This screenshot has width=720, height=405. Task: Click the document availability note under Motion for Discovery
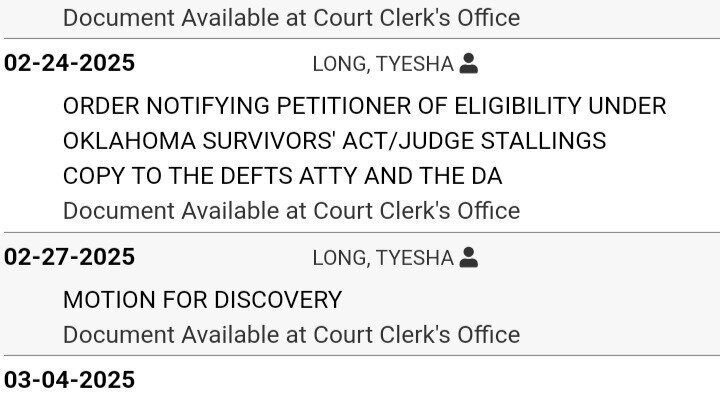coord(291,334)
